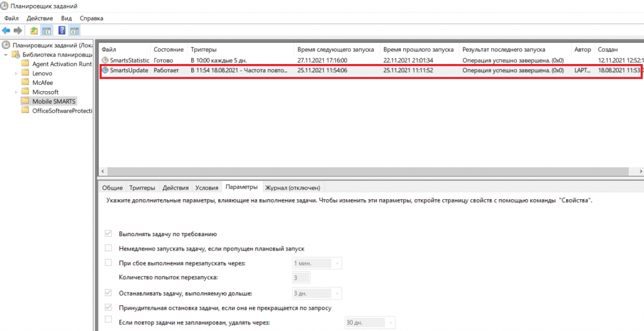Toggle 'Выполнять задачу по требованию' checkbox
The height and width of the screenshot is (331, 644).
pos(108,234)
